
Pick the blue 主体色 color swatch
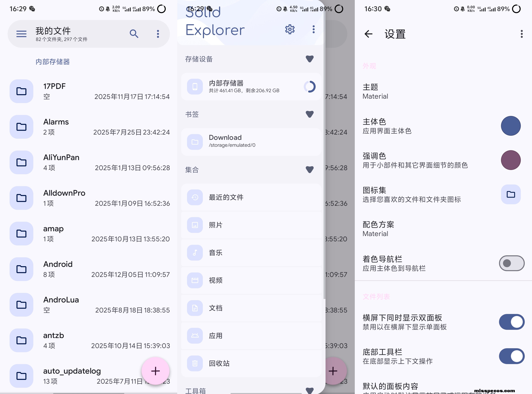pos(510,126)
